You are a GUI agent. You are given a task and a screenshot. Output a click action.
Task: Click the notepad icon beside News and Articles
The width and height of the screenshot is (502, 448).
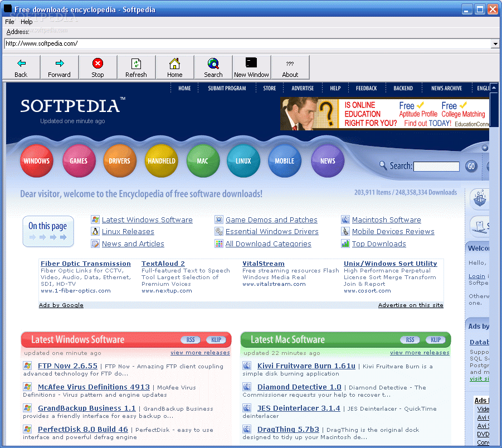pos(95,244)
